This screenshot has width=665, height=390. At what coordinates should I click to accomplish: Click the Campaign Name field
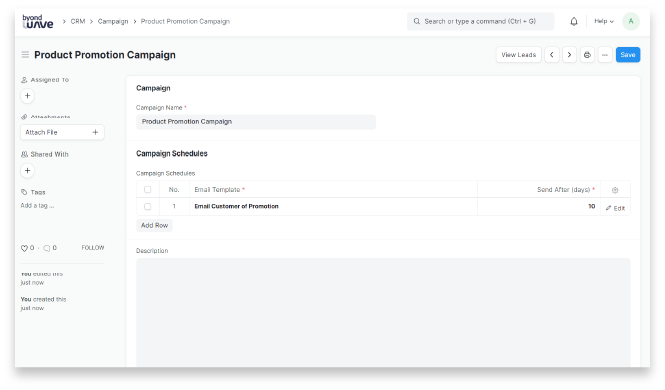[x=256, y=122]
